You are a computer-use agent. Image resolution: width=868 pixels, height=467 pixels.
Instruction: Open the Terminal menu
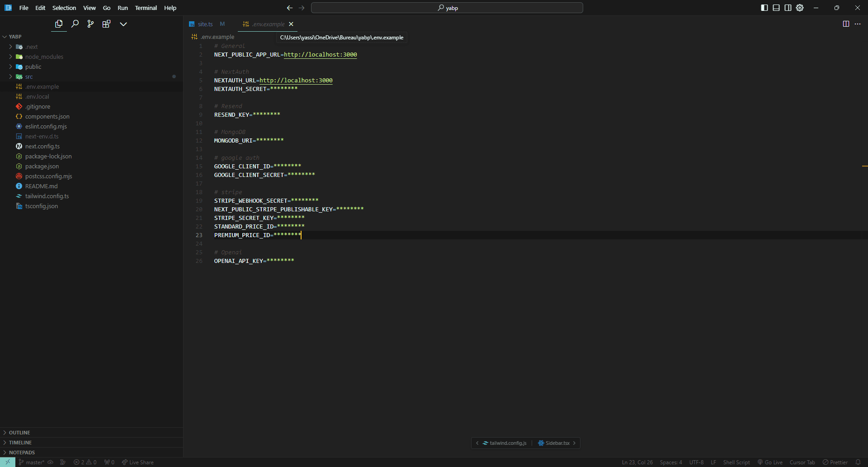pyautogui.click(x=146, y=8)
